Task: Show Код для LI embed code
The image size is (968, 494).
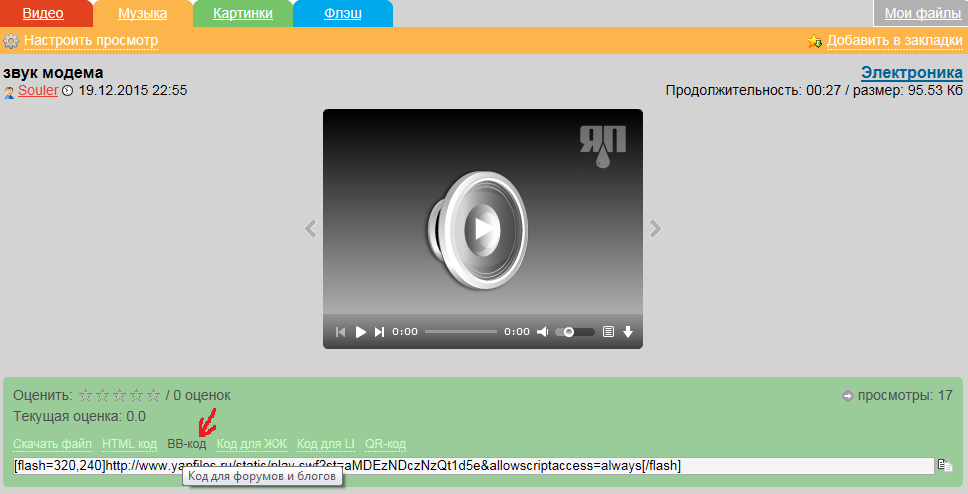Action: point(326,444)
